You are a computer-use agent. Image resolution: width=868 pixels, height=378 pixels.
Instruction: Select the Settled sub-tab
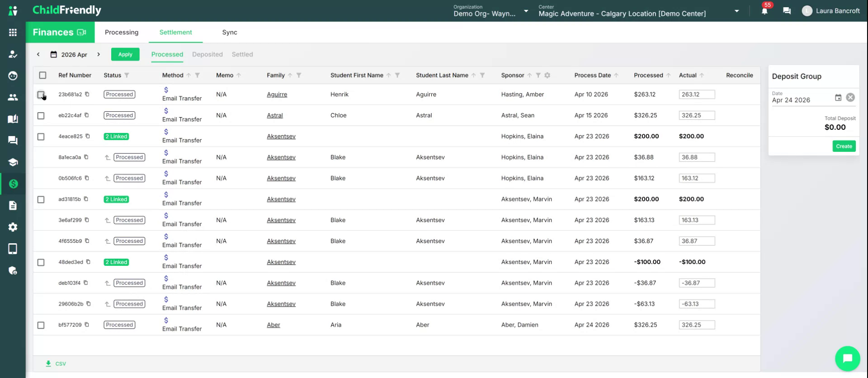(x=242, y=54)
